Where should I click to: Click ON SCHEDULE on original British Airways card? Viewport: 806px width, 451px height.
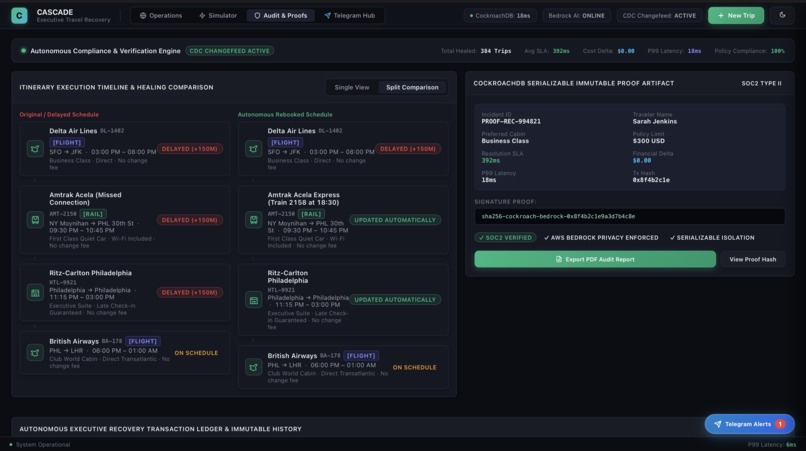196,353
